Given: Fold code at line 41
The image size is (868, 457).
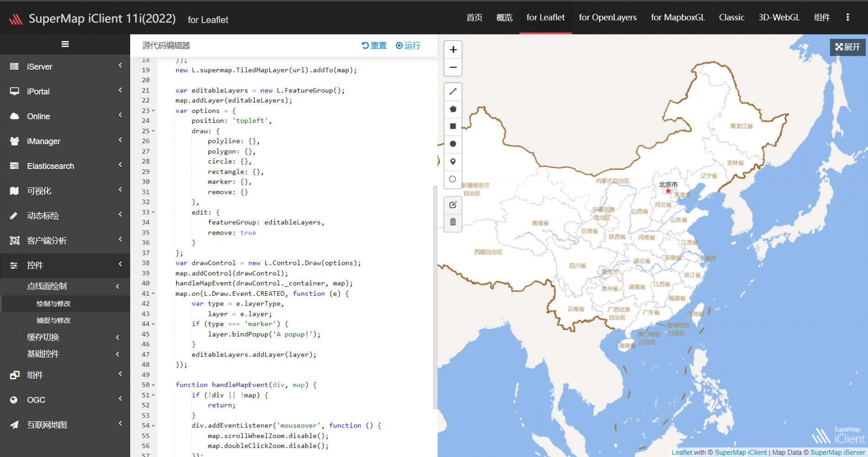Looking at the screenshot, I should click(x=153, y=294).
